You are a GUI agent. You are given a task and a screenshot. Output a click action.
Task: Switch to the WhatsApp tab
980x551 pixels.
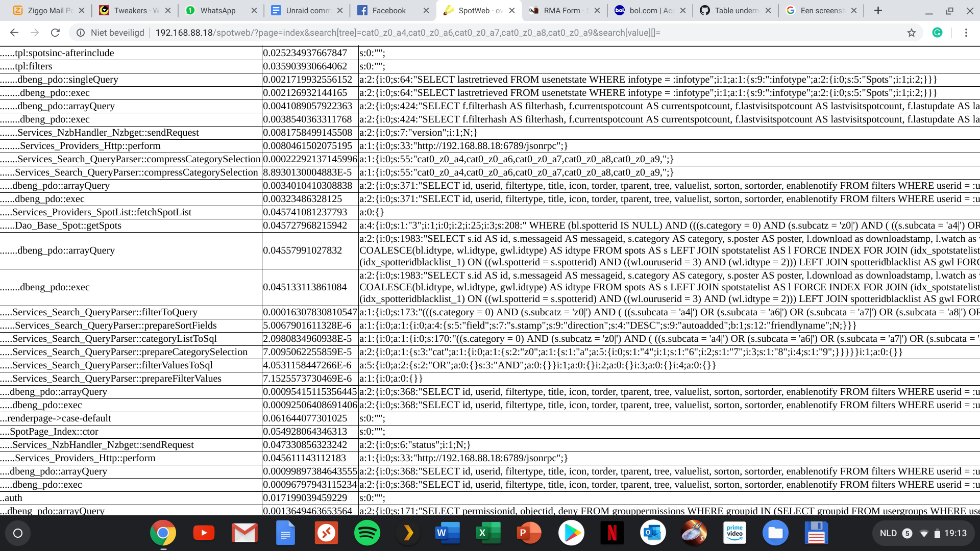[x=214, y=10]
